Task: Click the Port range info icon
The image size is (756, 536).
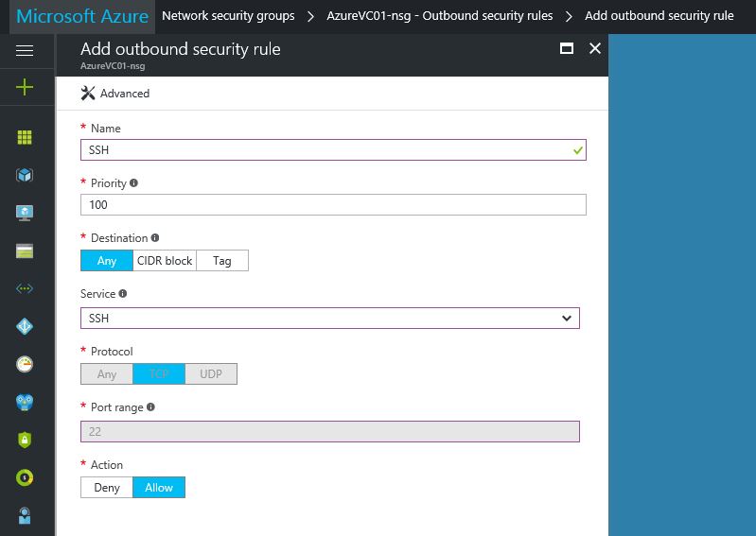Action: (150, 406)
